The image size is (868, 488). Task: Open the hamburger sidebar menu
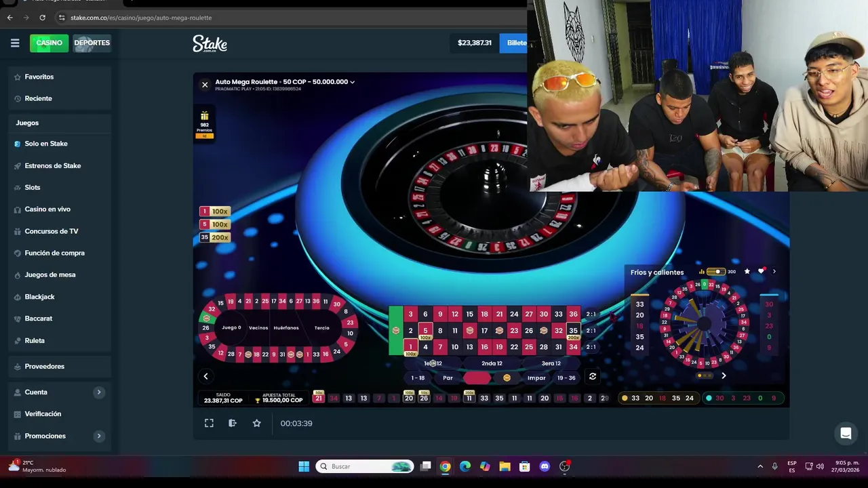(15, 43)
